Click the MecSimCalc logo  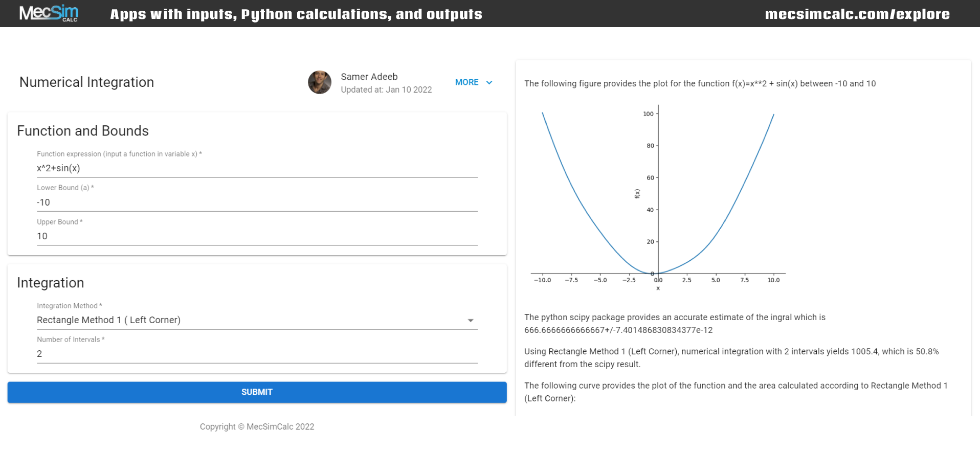pos(49,13)
